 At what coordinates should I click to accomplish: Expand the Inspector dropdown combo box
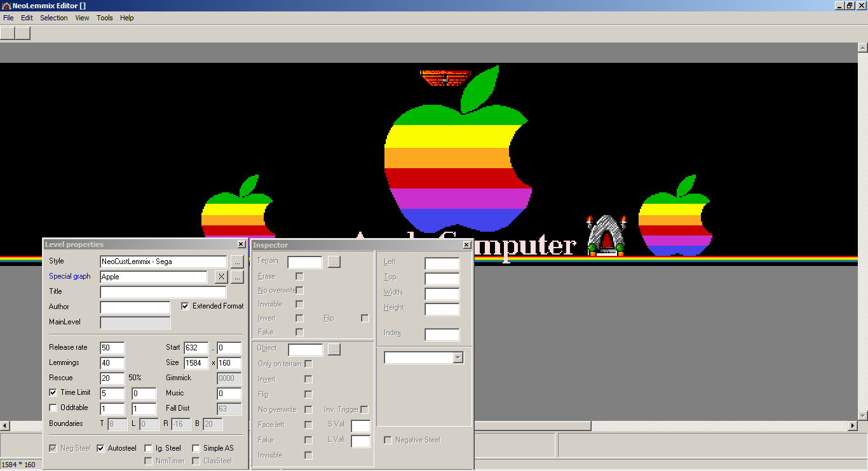pyautogui.click(x=458, y=358)
